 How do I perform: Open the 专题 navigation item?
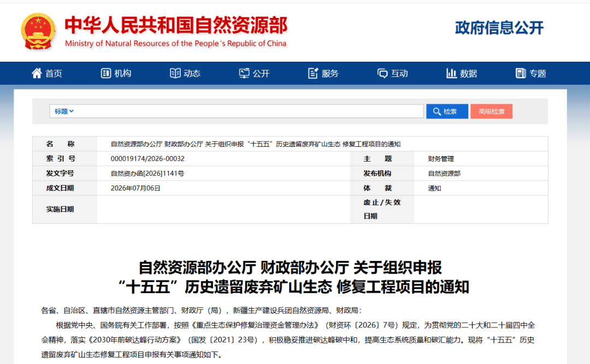point(531,73)
